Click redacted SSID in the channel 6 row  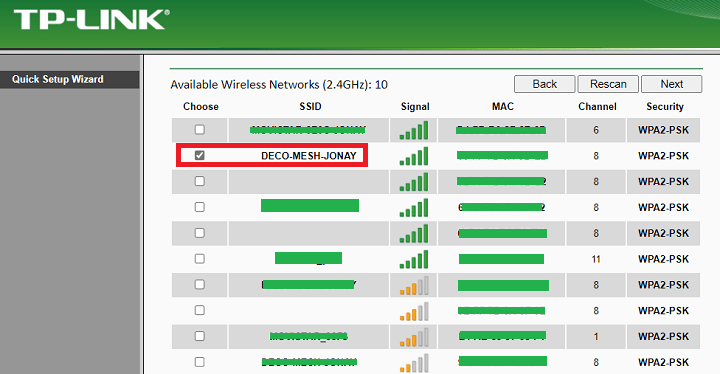coord(308,130)
